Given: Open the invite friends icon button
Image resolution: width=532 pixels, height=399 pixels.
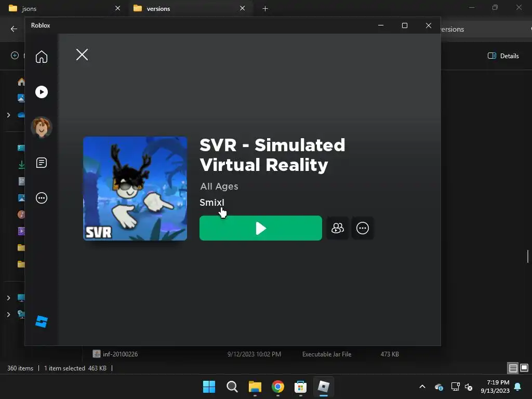Looking at the screenshot, I should click(338, 228).
